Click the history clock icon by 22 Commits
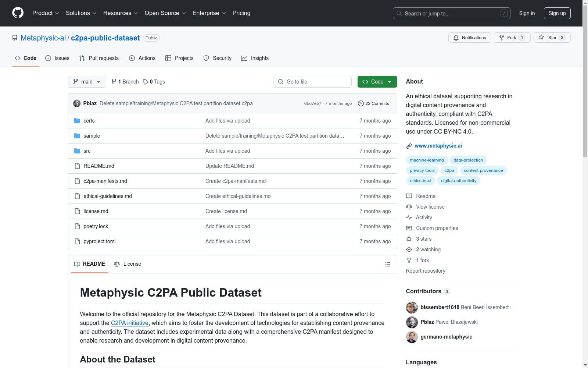 coord(361,103)
